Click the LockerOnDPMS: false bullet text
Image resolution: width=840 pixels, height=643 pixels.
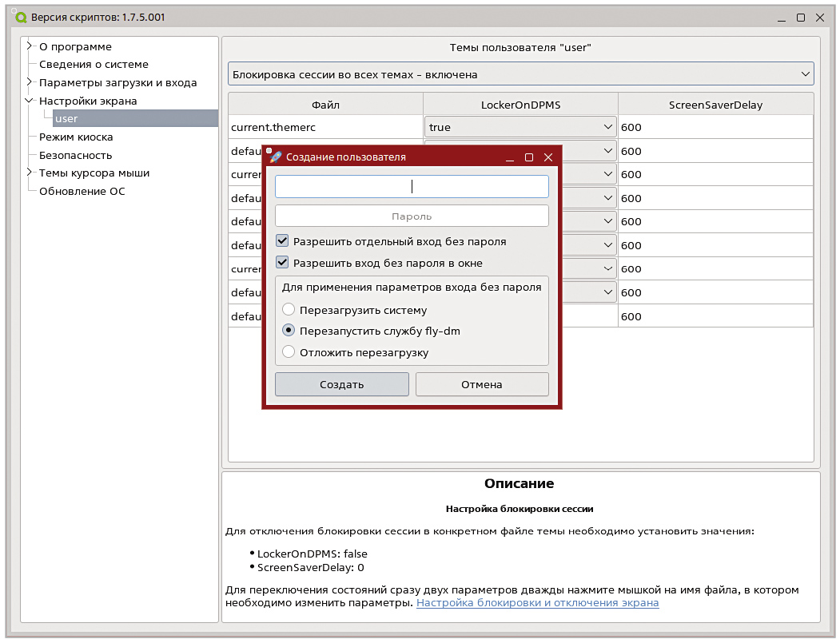[313, 554]
